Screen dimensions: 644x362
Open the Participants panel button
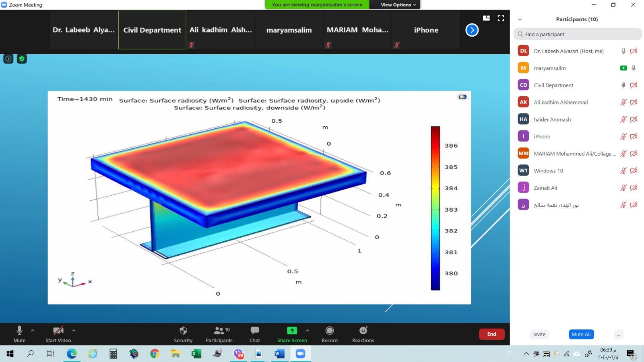[219, 334]
